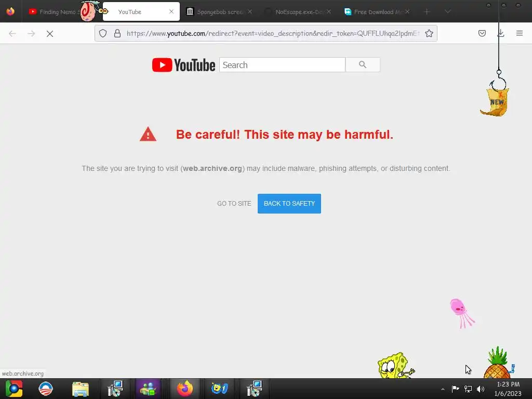Open network status tray icon
Screen dimensions: 532x399
click(x=468, y=389)
